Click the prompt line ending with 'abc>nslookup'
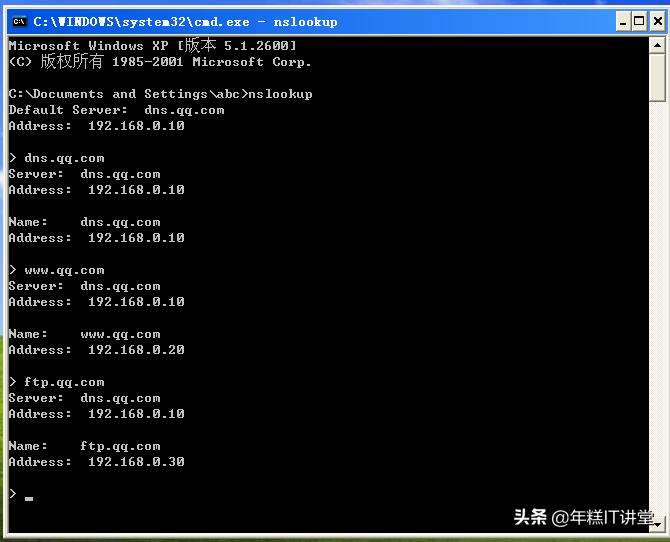The image size is (670, 542). (x=161, y=94)
